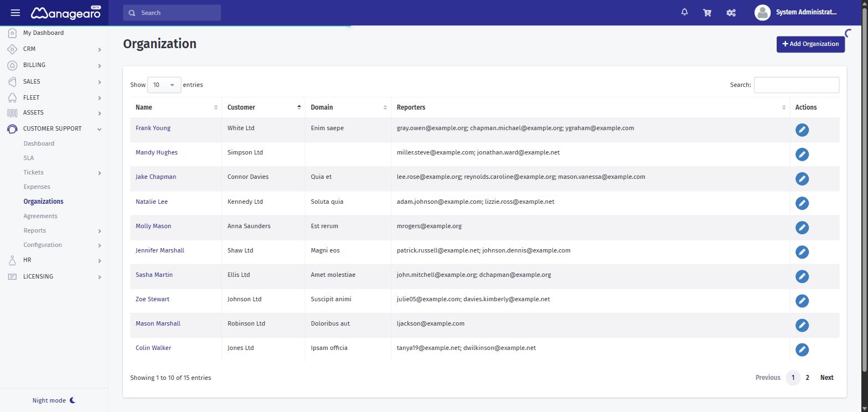The width and height of the screenshot is (868, 412).
Task: Edit the Molly Mason organization
Action: coord(802,228)
